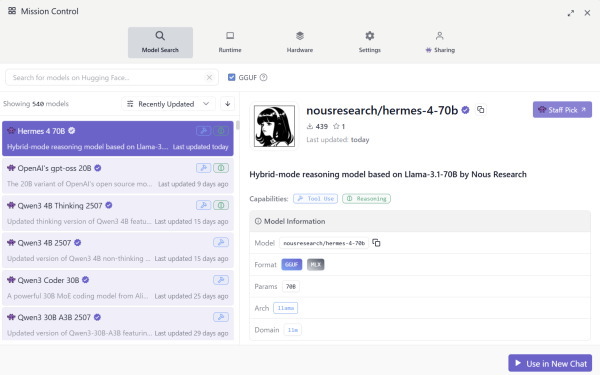Image resolution: width=600 pixels, height=375 pixels.
Task: Select the Qwen3 30B A3B 2507 row
Action: coord(117,324)
